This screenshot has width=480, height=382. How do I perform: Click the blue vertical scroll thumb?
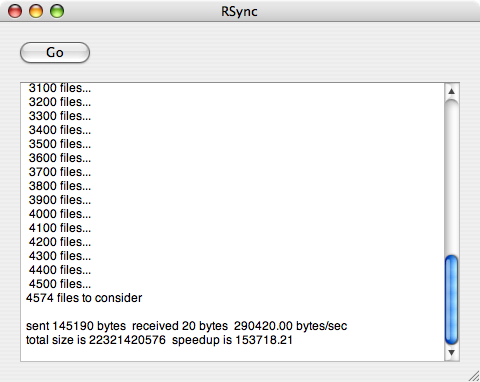click(x=452, y=300)
